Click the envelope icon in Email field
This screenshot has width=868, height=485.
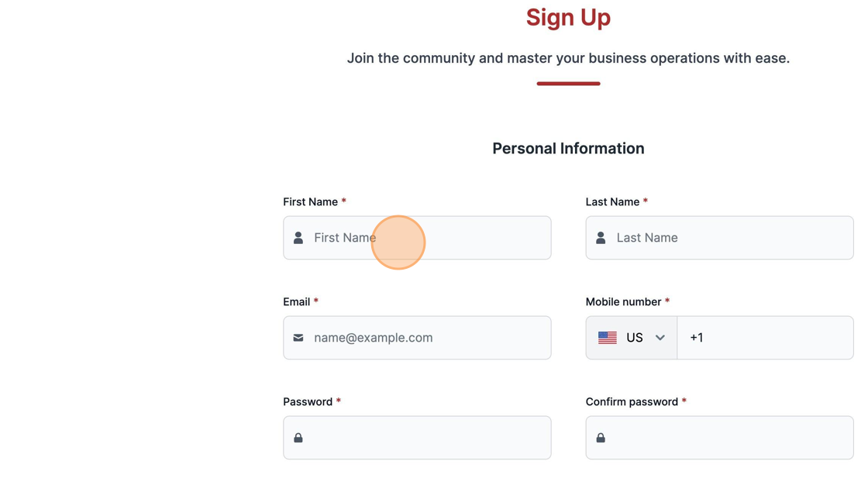pos(298,338)
